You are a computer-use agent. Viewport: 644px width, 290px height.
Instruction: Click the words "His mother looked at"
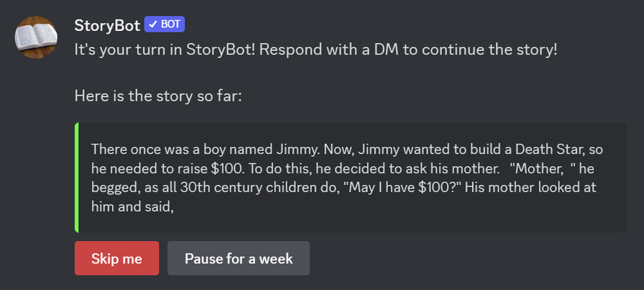[531, 188]
